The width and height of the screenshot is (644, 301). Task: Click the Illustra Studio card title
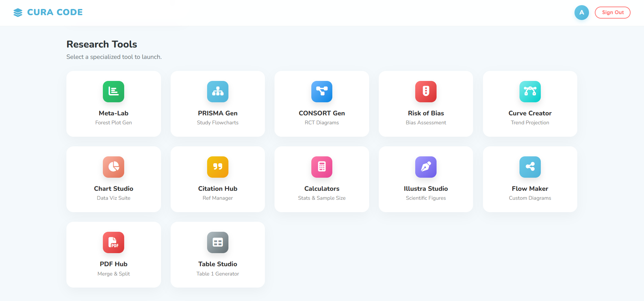tap(426, 189)
